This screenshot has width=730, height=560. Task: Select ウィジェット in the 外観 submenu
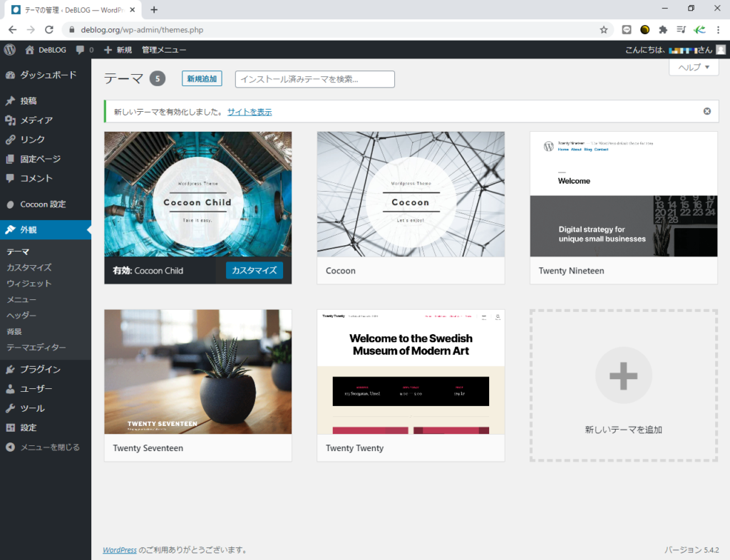pos(29,284)
